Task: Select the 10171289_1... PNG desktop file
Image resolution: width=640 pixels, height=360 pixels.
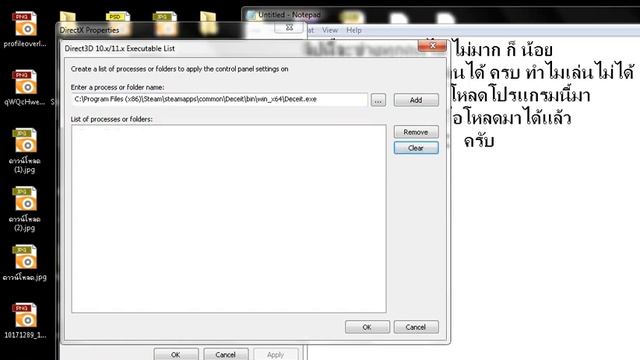Action: pyautogui.click(x=25, y=320)
